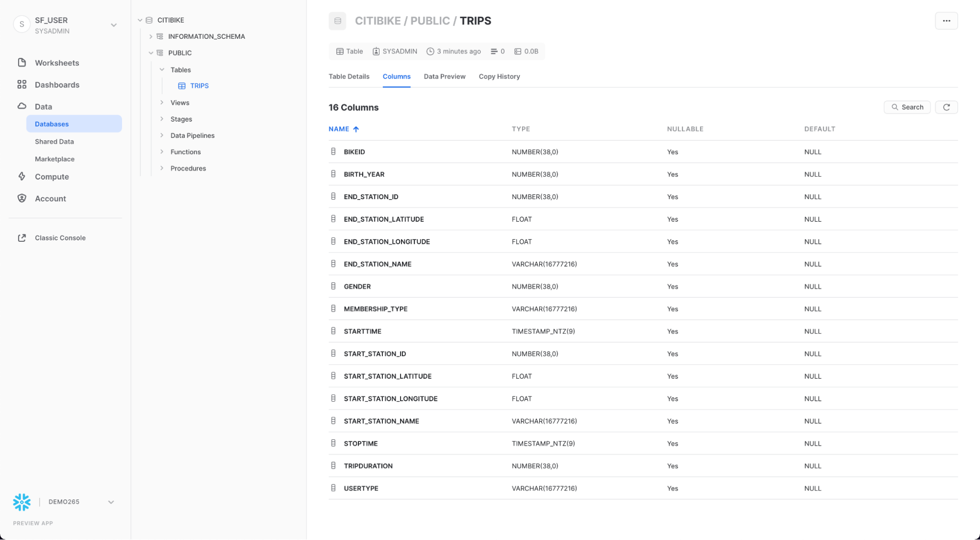The width and height of the screenshot is (980, 540).
Task: Click the TRIPS table icon in tree
Action: [x=182, y=86]
